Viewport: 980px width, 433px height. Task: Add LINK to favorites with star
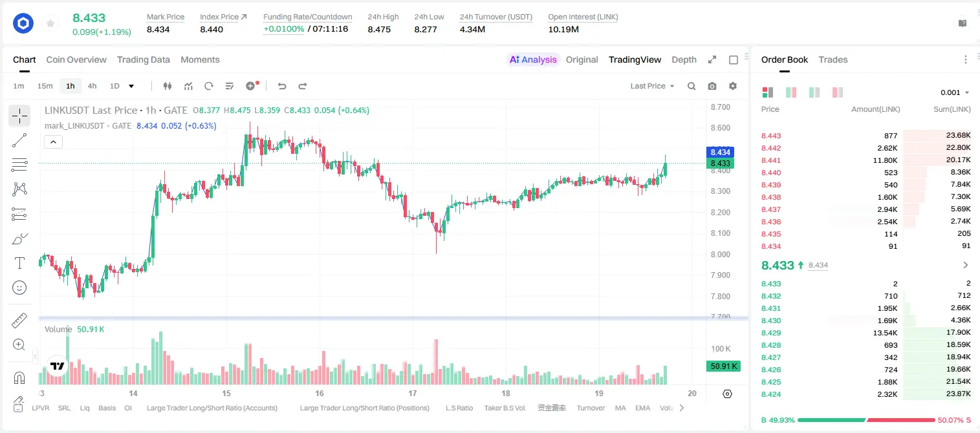pos(50,24)
